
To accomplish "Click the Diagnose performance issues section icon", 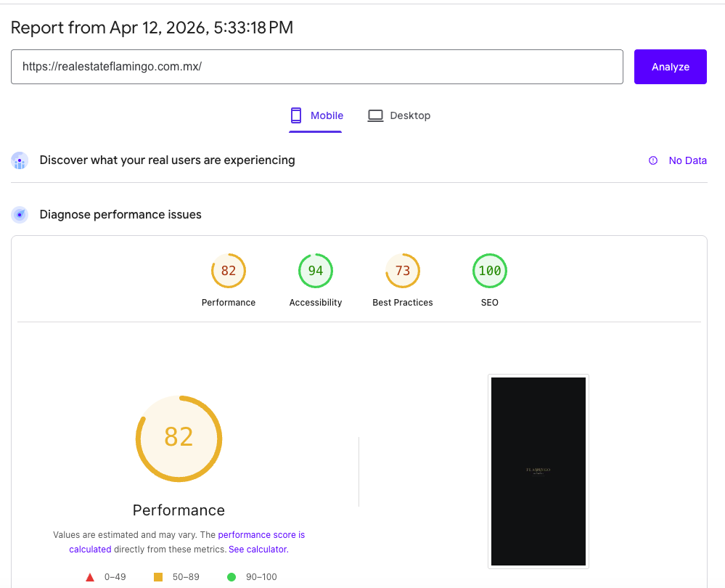I will point(20,214).
